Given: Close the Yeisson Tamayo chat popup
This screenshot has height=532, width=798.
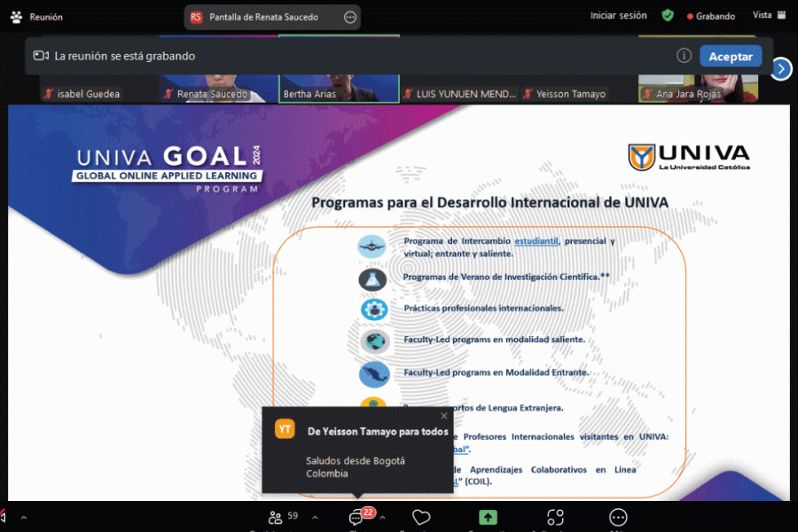Looking at the screenshot, I should point(444,416).
